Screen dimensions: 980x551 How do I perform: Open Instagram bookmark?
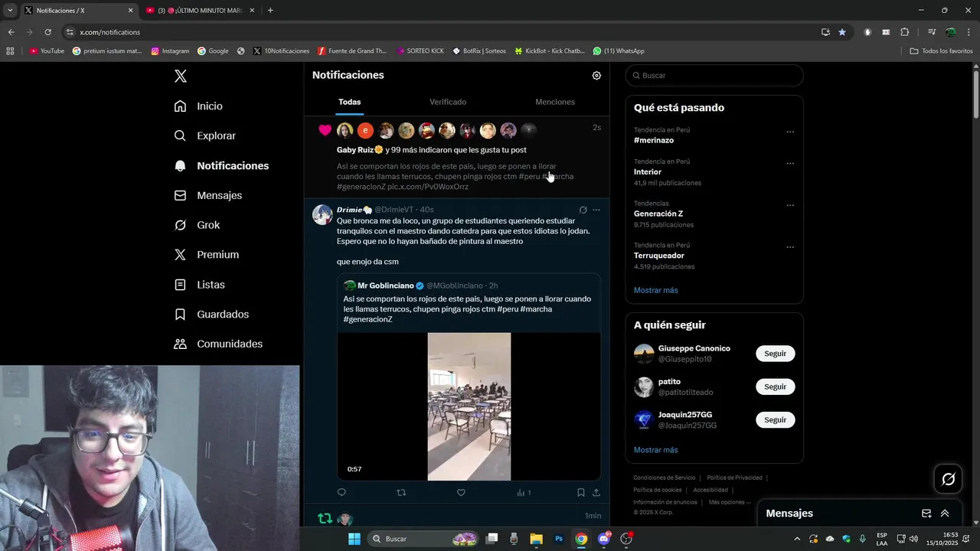pyautogui.click(x=170, y=51)
